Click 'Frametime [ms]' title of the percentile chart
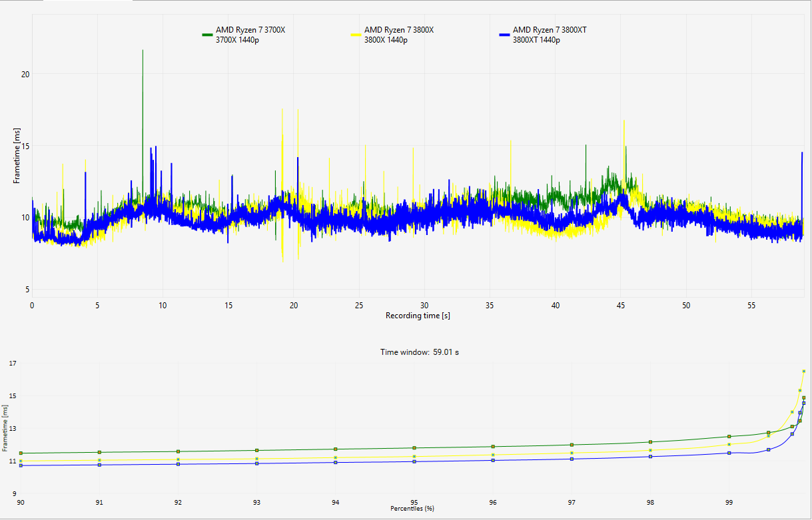Screen dimensions: 812x520 [5, 428]
